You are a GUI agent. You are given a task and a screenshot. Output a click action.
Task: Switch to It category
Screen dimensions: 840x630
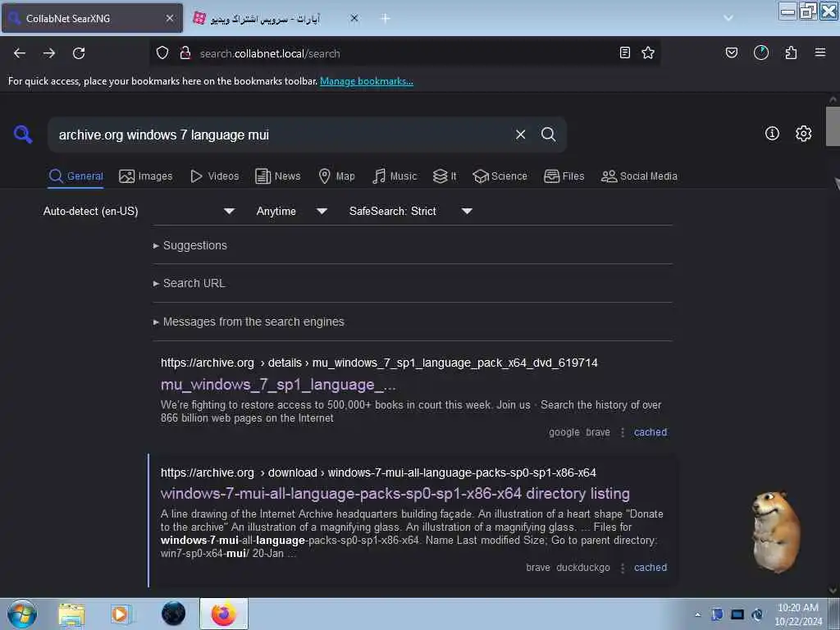coord(445,176)
